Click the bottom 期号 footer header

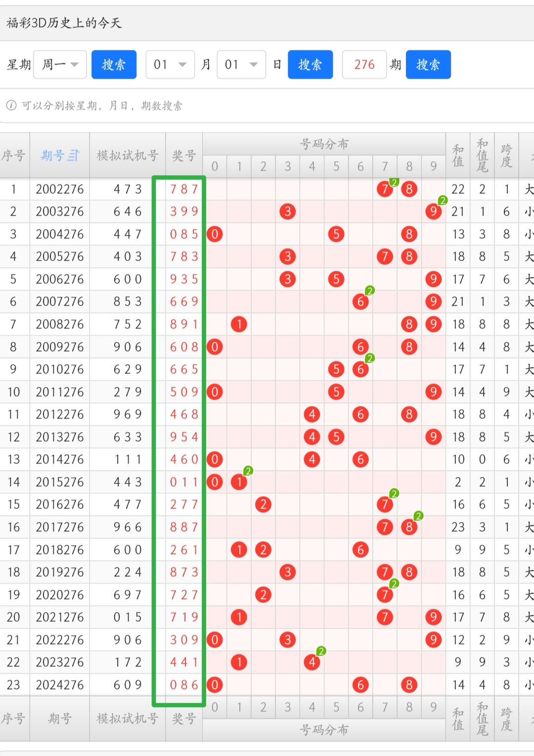60,718
